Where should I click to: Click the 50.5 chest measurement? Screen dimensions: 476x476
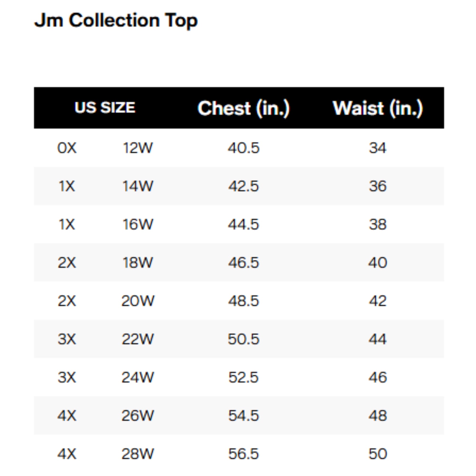tap(243, 339)
